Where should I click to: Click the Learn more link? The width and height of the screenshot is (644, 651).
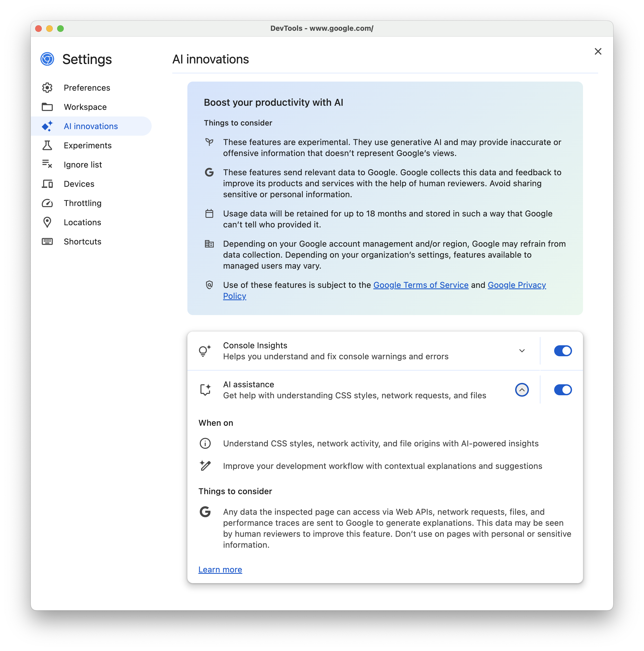click(220, 569)
